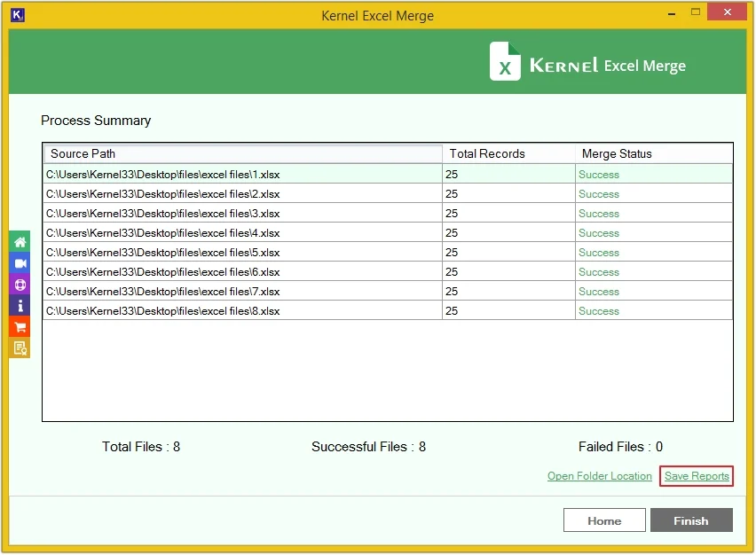Click Open Folder Location link
The height and width of the screenshot is (555, 756).
click(599, 476)
